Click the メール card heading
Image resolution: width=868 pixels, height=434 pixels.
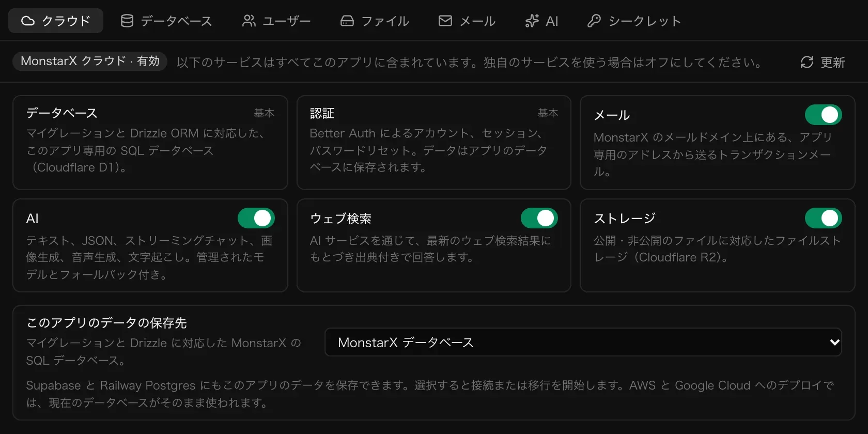point(612,115)
